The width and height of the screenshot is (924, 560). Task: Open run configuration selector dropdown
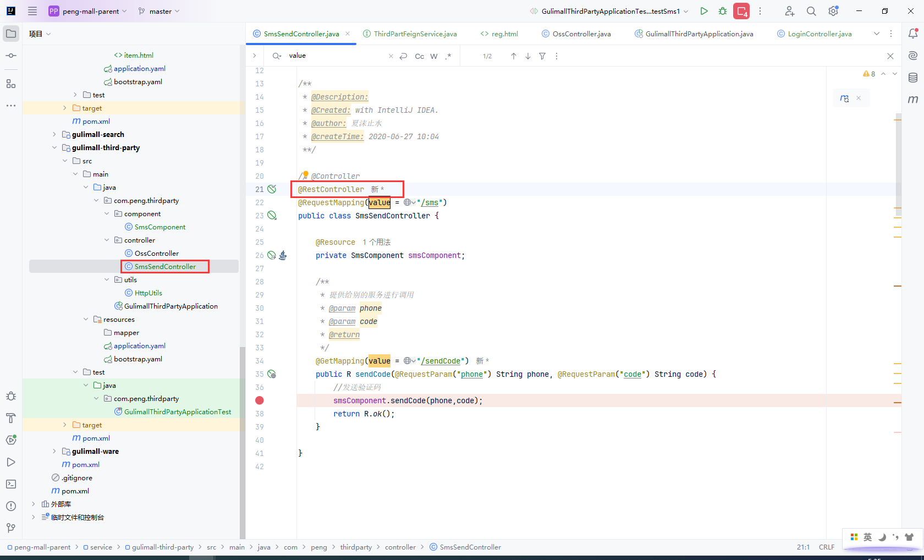[609, 11]
